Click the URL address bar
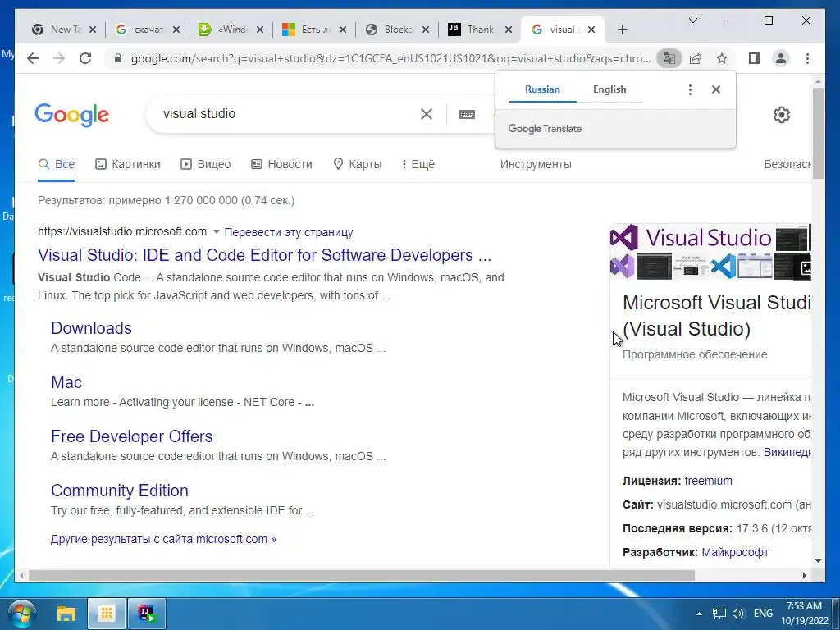 (390, 58)
